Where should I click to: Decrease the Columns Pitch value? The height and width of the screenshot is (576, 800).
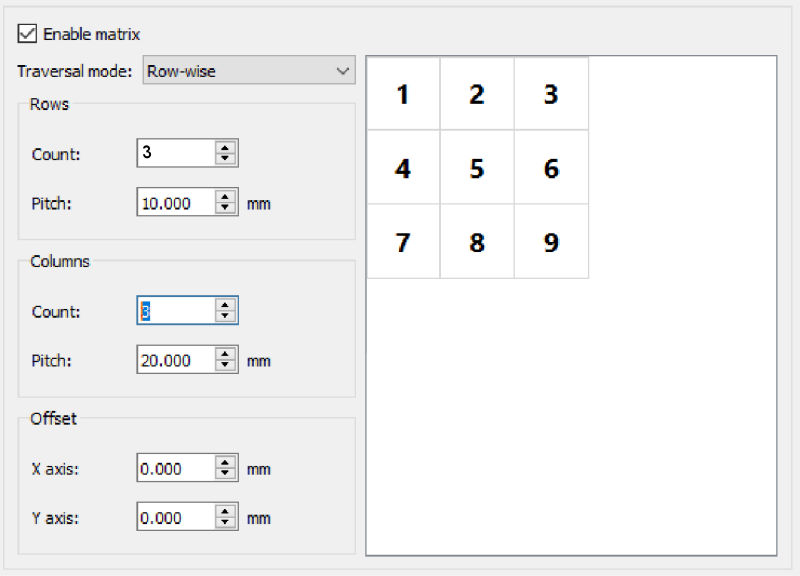tap(225, 365)
